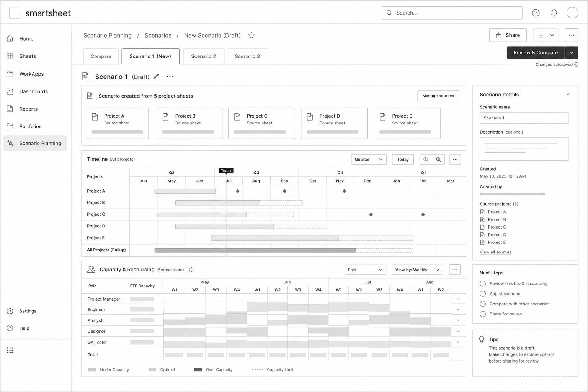The width and height of the screenshot is (588, 392).
Task: Click the Scenario name input field
Action: tap(524, 118)
